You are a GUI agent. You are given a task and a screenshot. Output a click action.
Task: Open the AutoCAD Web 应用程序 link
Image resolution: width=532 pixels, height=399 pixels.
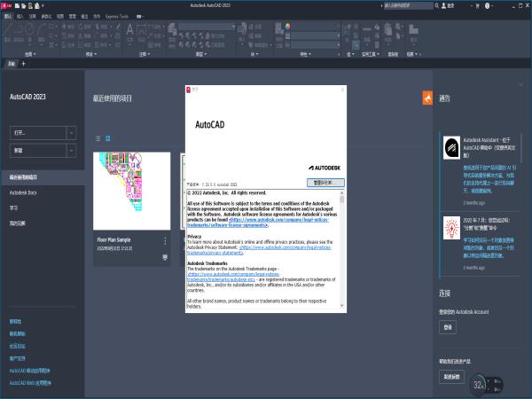pyautogui.click(x=30, y=383)
